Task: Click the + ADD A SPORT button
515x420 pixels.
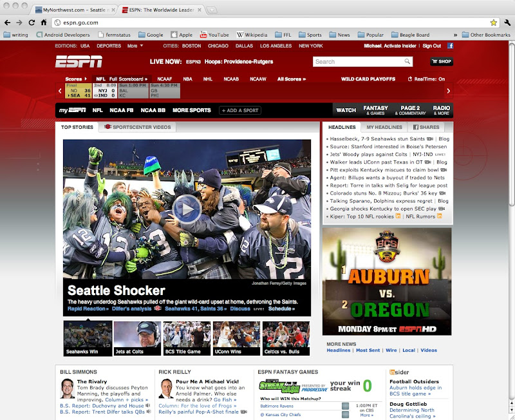Action: pyautogui.click(x=240, y=110)
